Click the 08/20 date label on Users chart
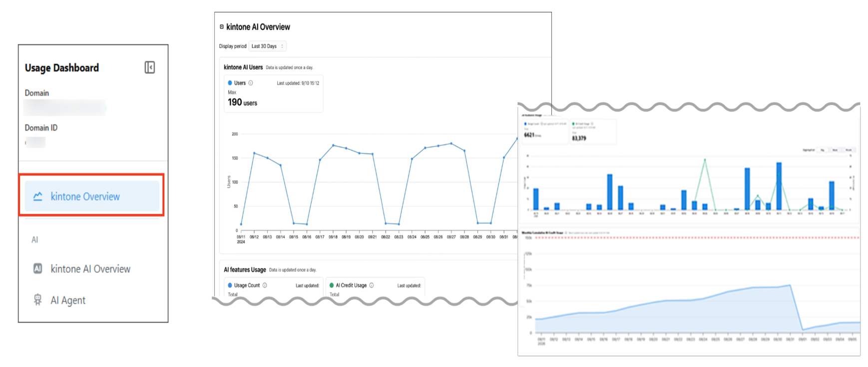 [359, 237]
